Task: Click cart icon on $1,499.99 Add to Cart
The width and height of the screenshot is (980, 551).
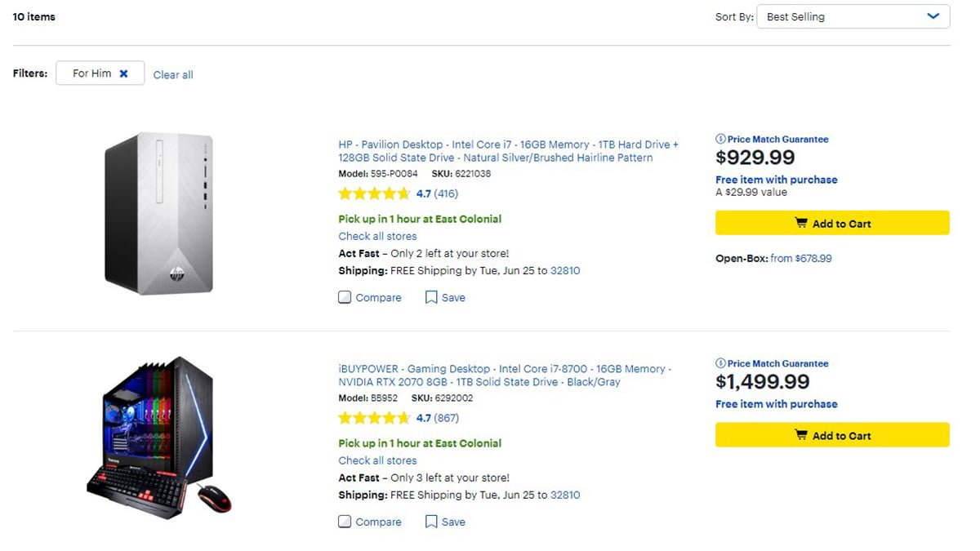Action: click(x=801, y=435)
